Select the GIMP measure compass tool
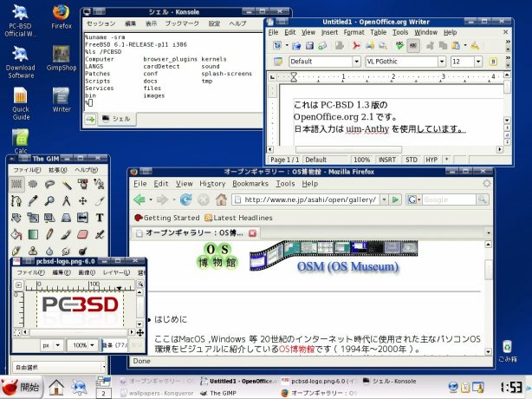This screenshot has width=532, height=399. [x=66, y=200]
